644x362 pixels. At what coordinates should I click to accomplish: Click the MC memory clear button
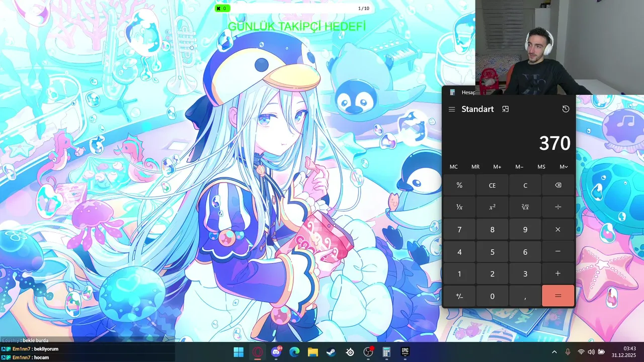click(454, 166)
